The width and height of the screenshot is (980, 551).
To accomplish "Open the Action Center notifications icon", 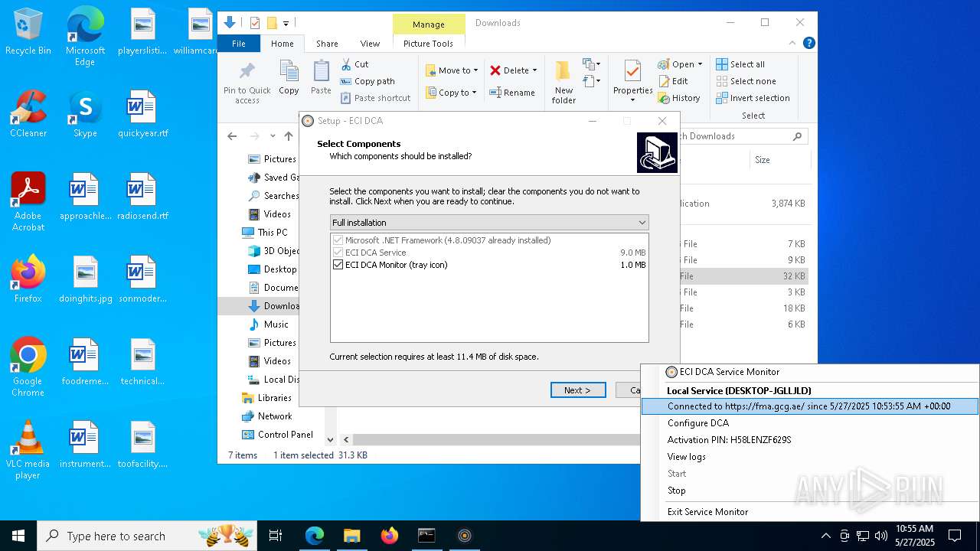I will [x=955, y=536].
